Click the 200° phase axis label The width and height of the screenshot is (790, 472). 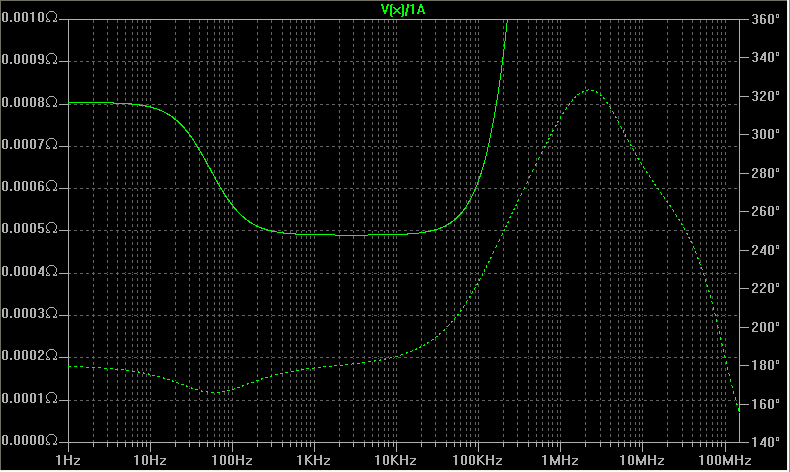click(766, 327)
